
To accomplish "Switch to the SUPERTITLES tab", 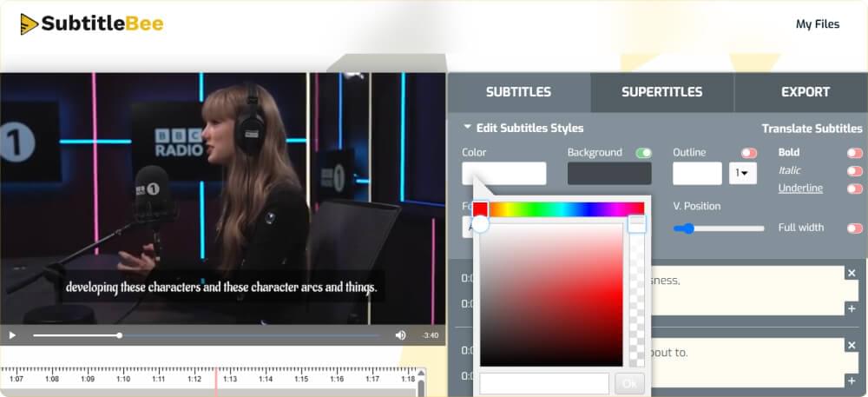I will point(661,92).
